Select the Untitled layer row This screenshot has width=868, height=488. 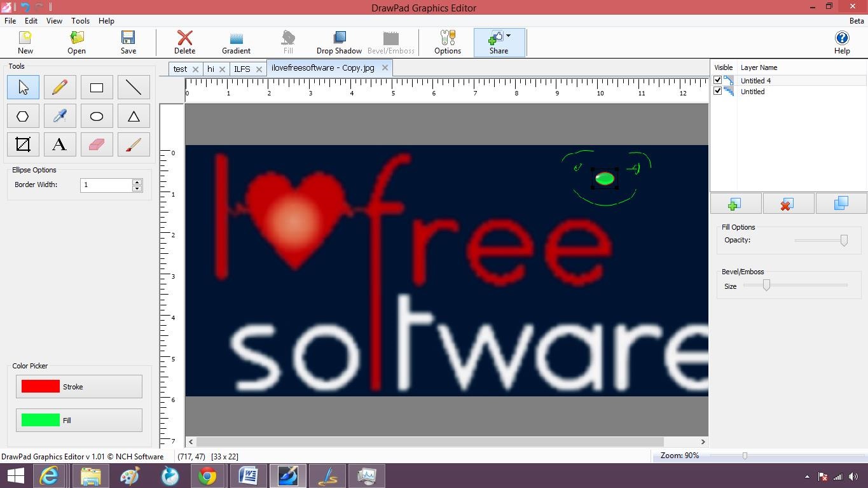coord(789,91)
